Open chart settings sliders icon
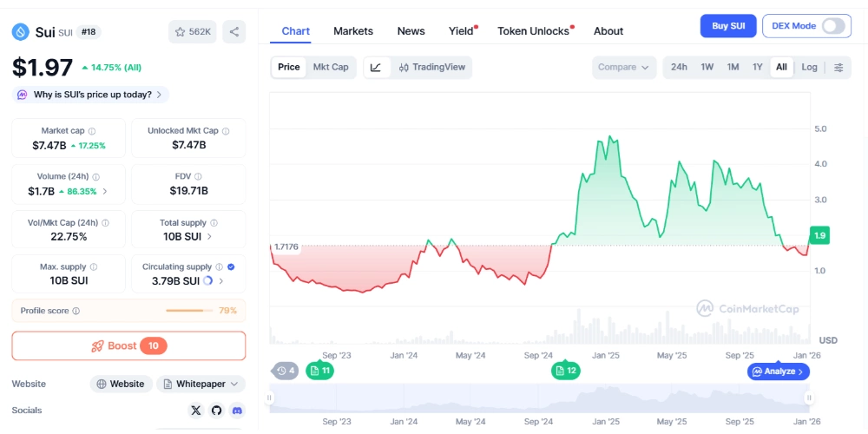 838,68
